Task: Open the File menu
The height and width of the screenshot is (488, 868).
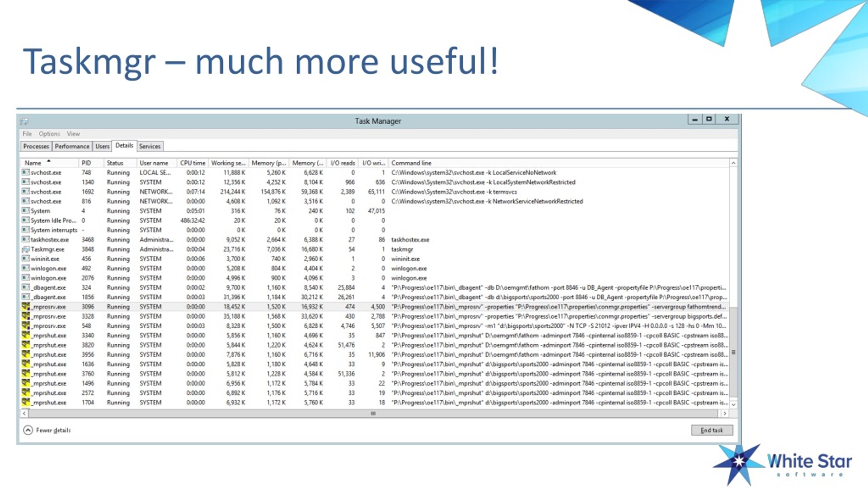Action: pos(27,134)
